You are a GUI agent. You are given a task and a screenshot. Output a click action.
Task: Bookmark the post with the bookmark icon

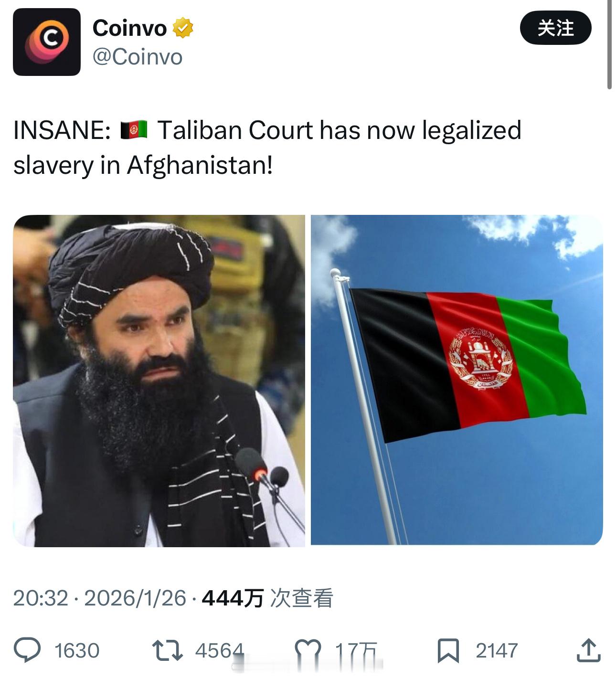[448, 650]
